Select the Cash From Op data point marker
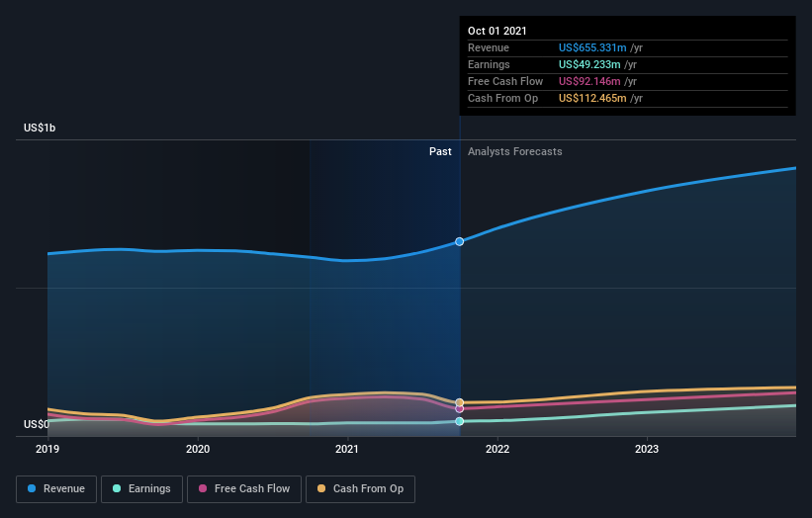Image resolution: width=812 pixels, height=518 pixels. coord(459,402)
